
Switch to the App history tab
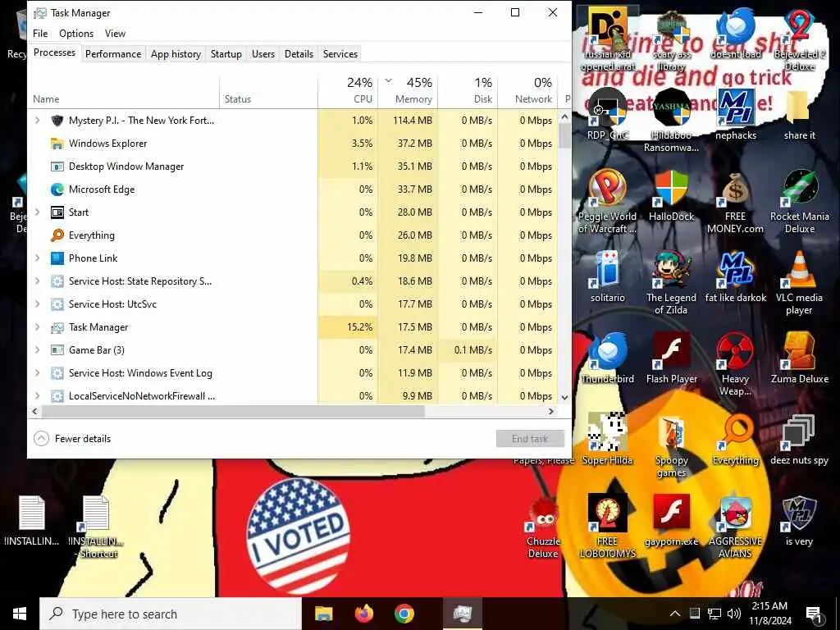coord(176,53)
